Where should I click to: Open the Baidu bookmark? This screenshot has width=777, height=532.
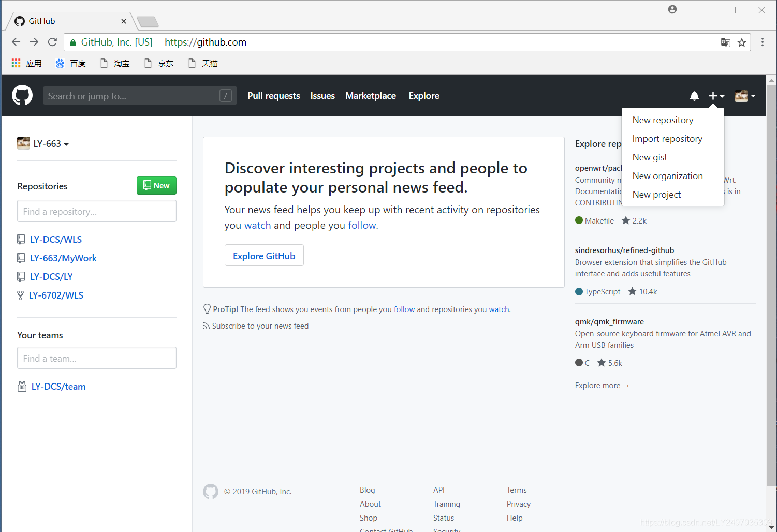tap(71, 63)
